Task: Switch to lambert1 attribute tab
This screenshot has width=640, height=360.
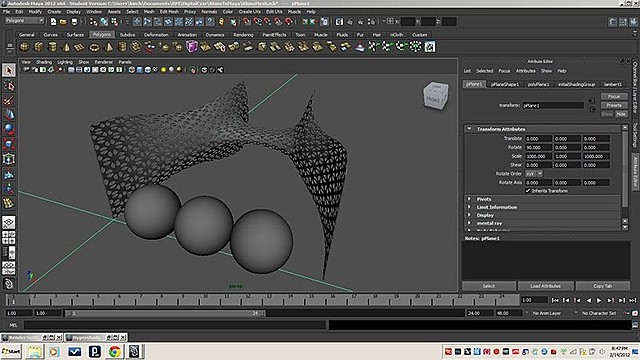Action: (x=613, y=84)
